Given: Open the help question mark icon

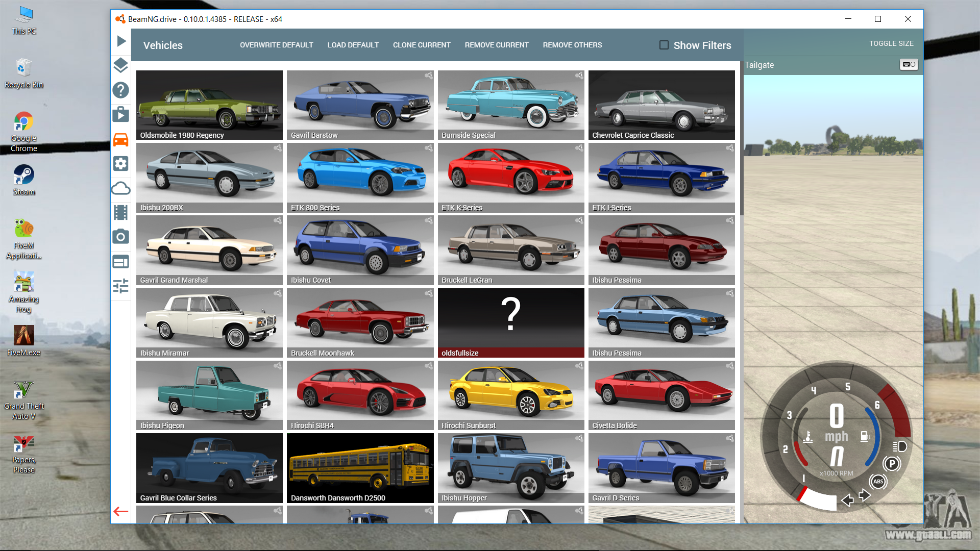Looking at the screenshot, I should pyautogui.click(x=120, y=90).
